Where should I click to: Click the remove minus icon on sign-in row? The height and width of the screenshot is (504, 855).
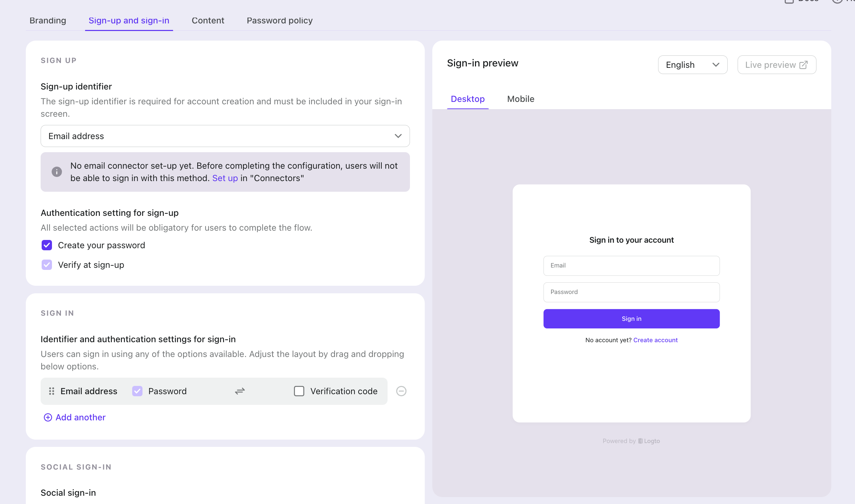pos(401,391)
